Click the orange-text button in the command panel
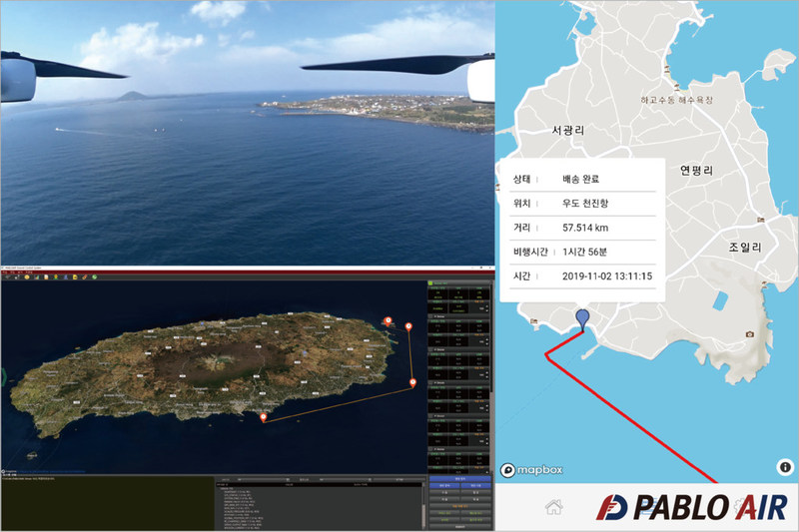The width and height of the screenshot is (799, 532). [460, 506]
